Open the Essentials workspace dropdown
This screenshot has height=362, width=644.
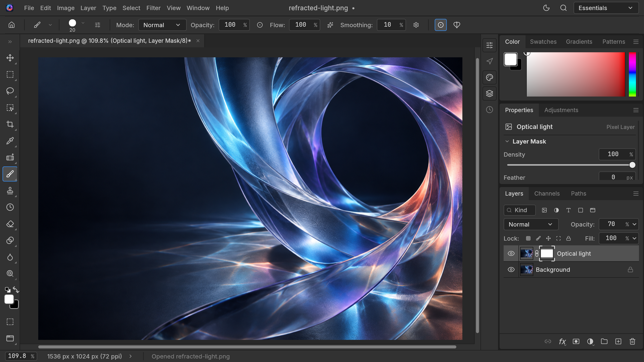(606, 8)
